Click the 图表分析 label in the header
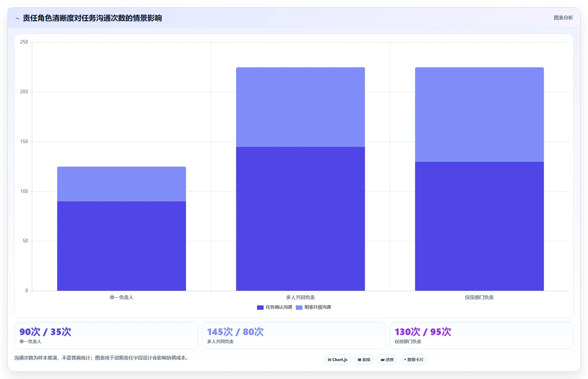The width and height of the screenshot is (588, 379). click(563, 18)
